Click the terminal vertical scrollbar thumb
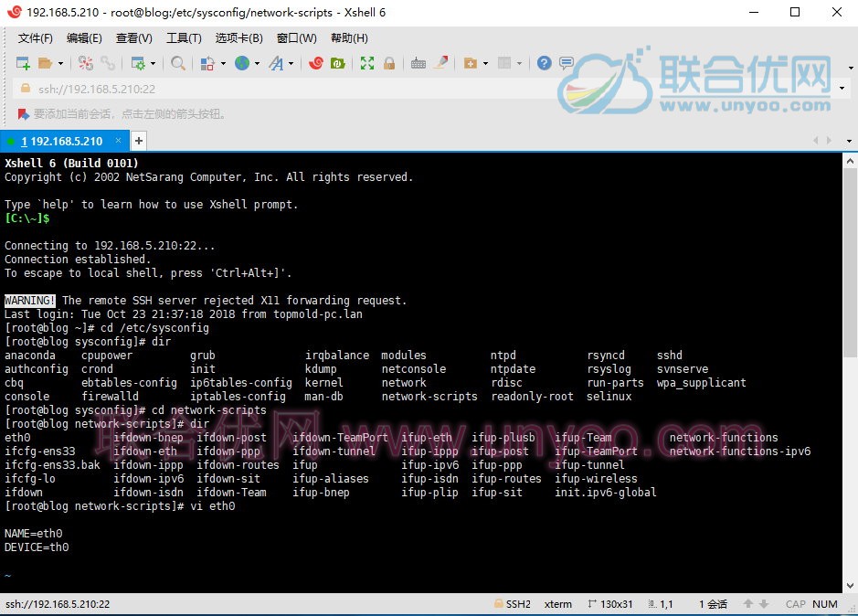 pos(850,263)
